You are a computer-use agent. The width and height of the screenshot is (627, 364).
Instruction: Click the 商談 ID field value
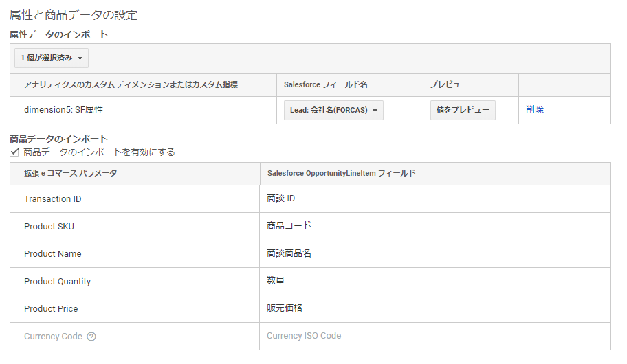(280, 198)
